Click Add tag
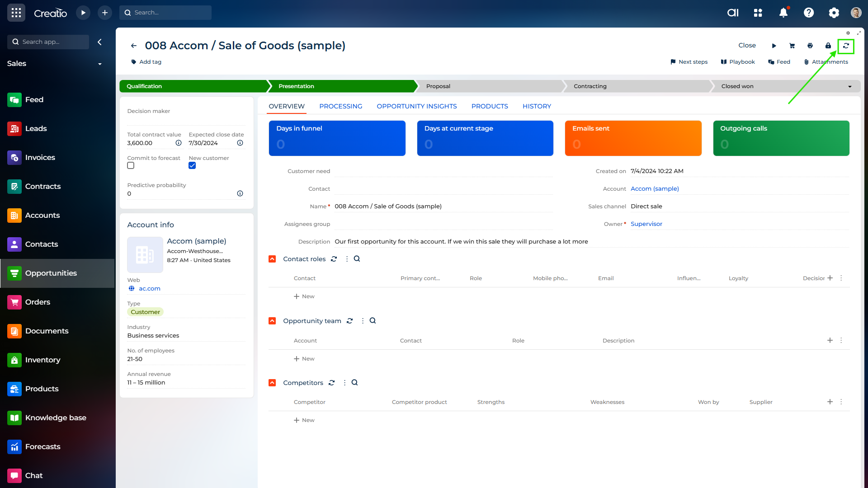The image size is (868, 488). (x=146, y=62)
